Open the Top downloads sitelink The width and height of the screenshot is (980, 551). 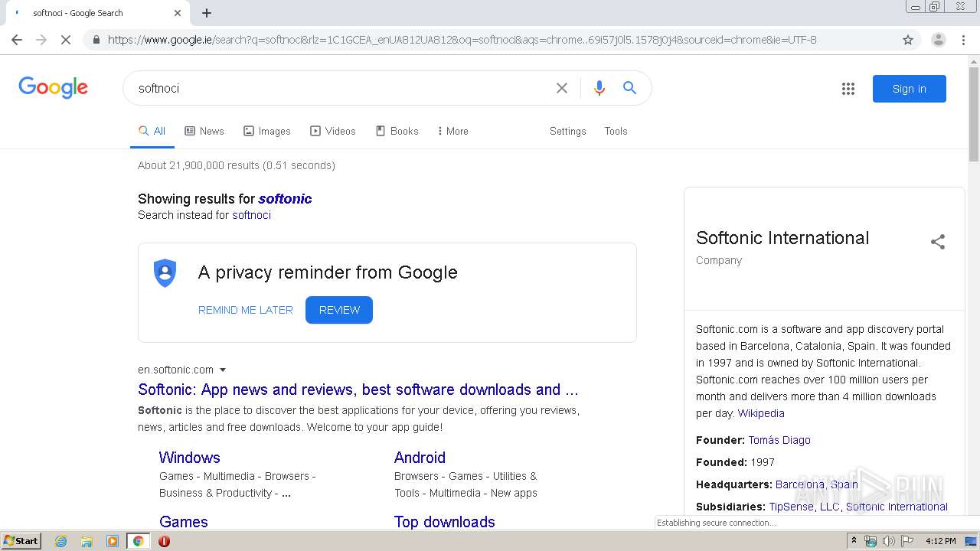(445, 522)
